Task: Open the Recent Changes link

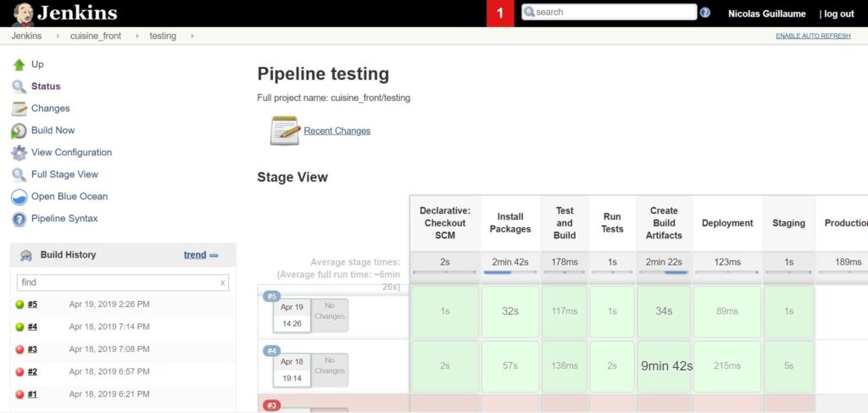Action: pos(337,131)
